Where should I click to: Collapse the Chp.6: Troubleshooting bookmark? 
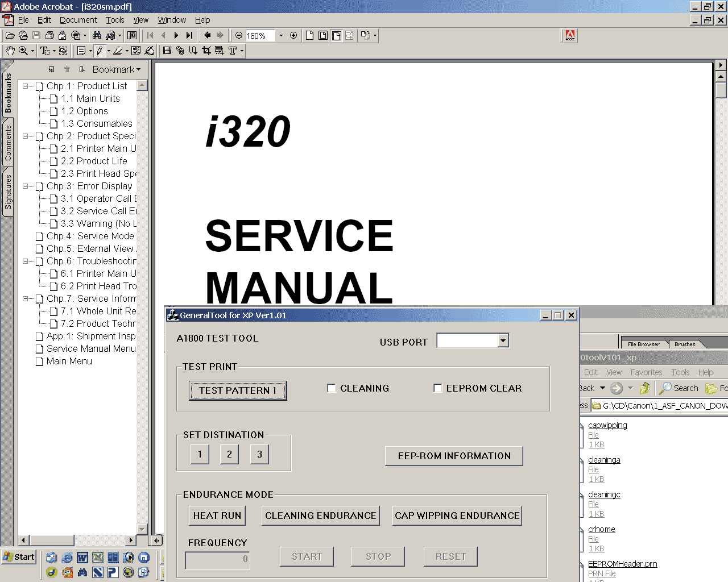pyautogui.click(x=26, y=261)
